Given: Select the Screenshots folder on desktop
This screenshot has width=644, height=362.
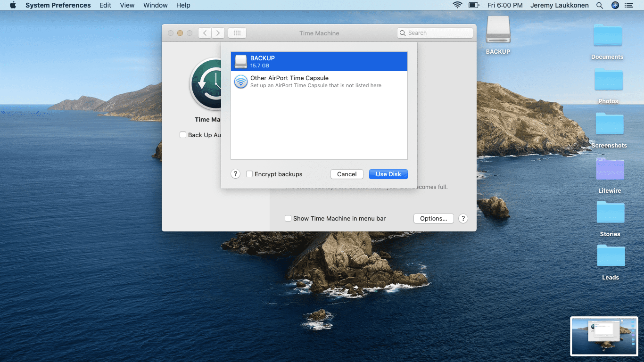Looking at the screenshot, I should (x=609, y=130).
